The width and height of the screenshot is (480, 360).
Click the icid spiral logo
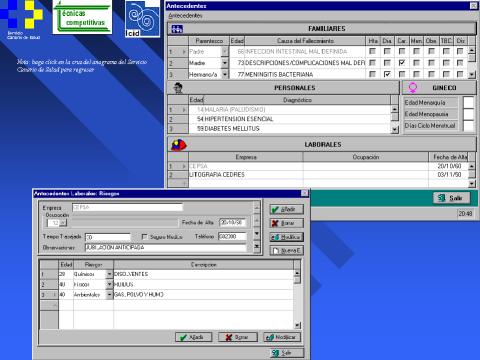tap(142, 19)
